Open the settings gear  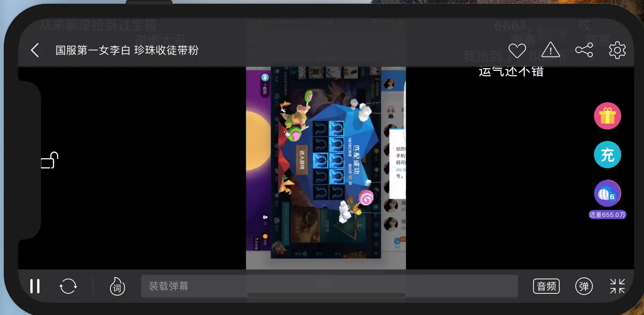coord(617,50)
